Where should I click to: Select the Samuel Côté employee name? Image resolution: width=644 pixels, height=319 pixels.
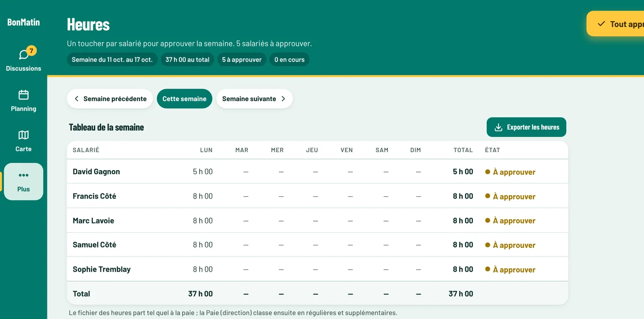[94, 245]
